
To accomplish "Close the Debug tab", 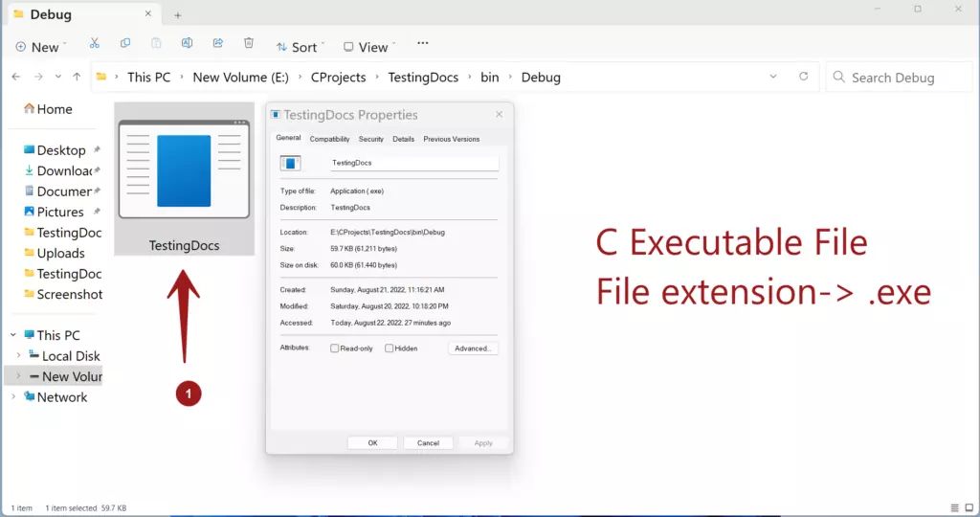I will tap(148, 13).
